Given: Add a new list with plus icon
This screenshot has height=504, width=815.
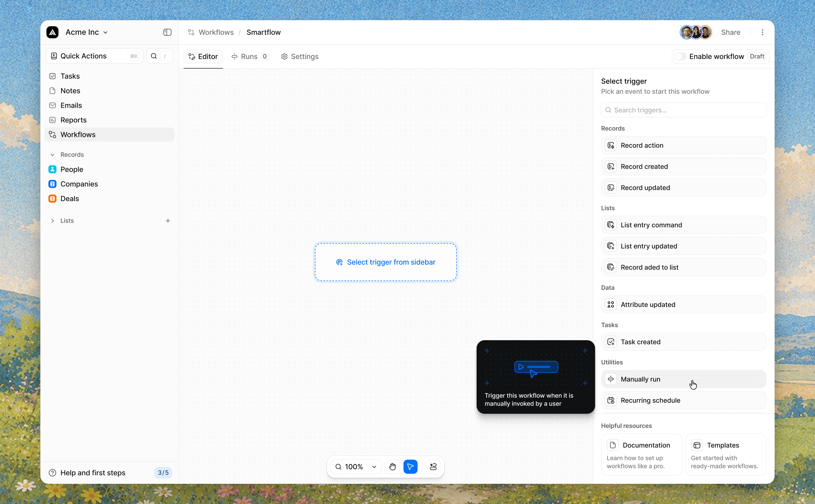Looking at the screenshot, I should coord(168,221).
